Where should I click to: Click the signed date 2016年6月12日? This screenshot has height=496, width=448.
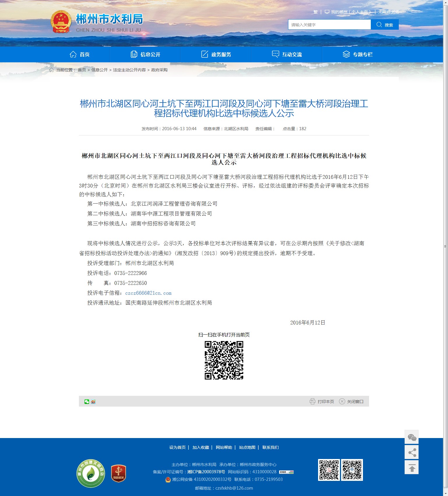pyautogui.click(x=308, y=323)
